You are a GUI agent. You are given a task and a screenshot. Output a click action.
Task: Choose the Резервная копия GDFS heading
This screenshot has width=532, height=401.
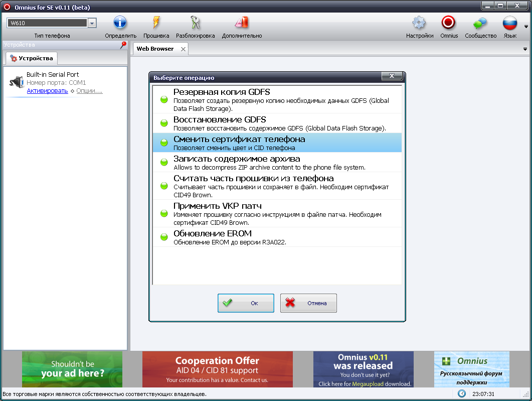point(222,92)
